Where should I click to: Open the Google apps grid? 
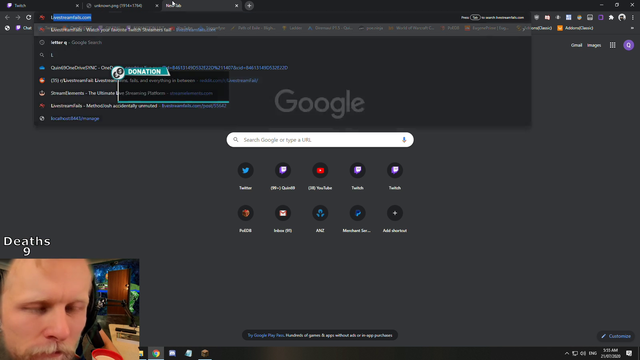pyautogui.click(x=613, y=45)
